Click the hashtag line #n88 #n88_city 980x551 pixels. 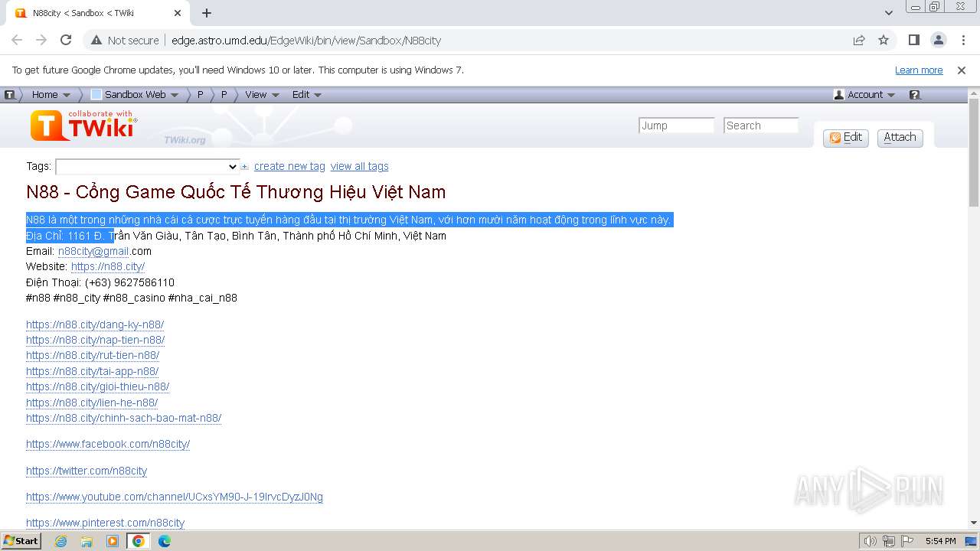pos(132,298)
